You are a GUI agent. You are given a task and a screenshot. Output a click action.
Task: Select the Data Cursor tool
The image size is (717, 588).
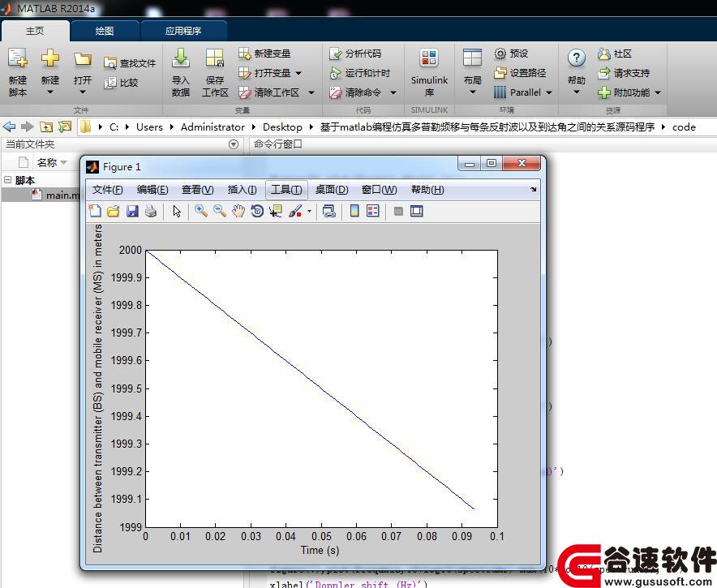(x=275, y=211)
